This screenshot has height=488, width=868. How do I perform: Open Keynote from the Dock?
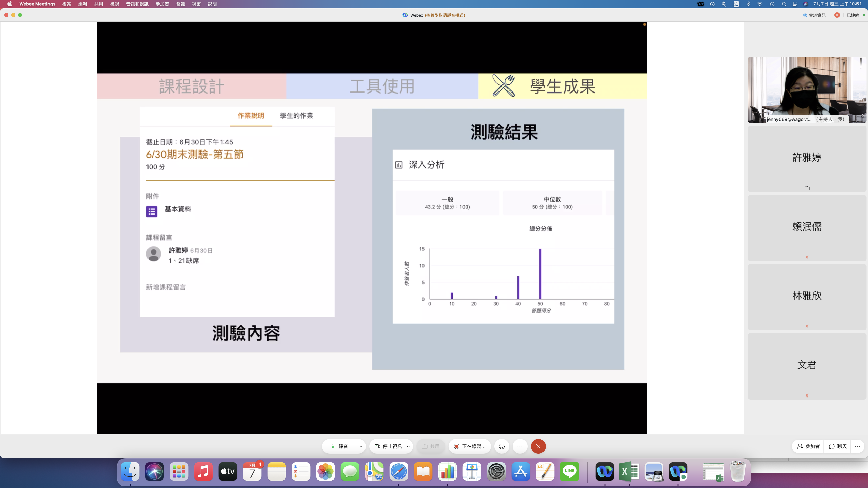click(x=472, y=471)
